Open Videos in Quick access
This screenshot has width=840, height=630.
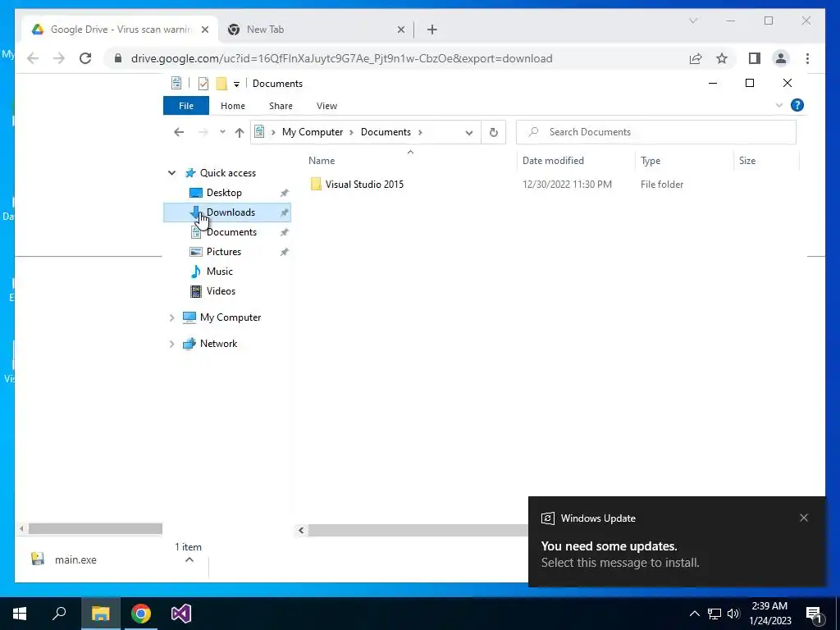click(221, 291)
